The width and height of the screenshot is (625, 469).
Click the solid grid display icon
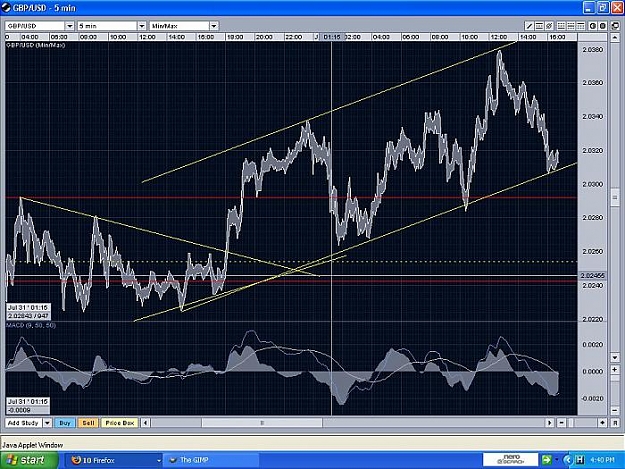coord(561,26)
